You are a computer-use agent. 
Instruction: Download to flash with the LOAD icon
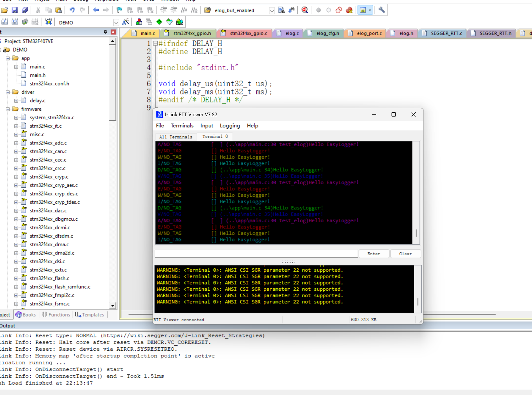coord(49,22)
